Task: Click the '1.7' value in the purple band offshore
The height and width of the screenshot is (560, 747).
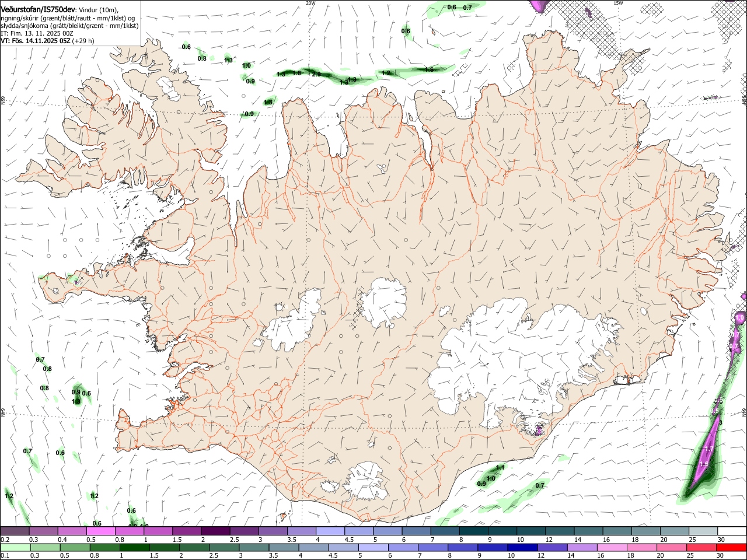Action: 709,449
